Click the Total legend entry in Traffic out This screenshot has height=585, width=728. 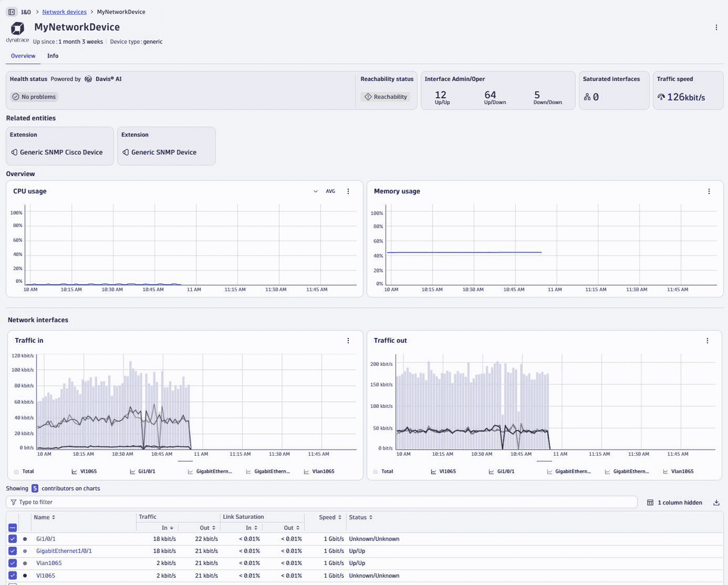coord(383,472)
